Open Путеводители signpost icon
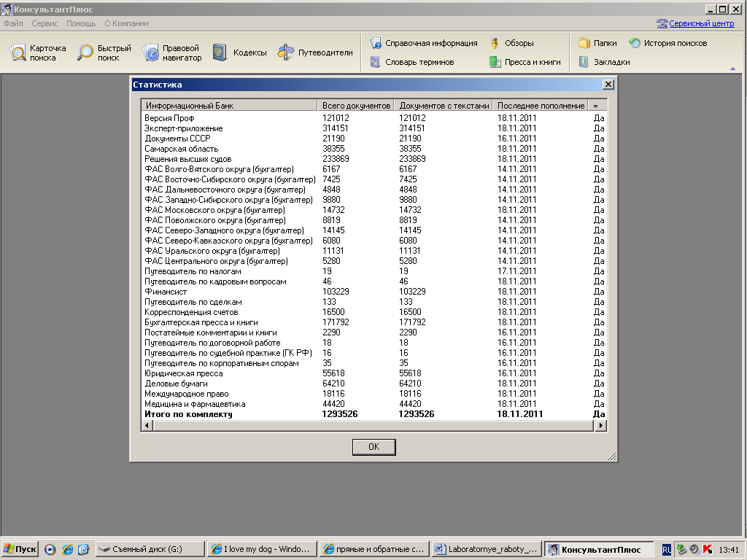 (x=286, y=52)
